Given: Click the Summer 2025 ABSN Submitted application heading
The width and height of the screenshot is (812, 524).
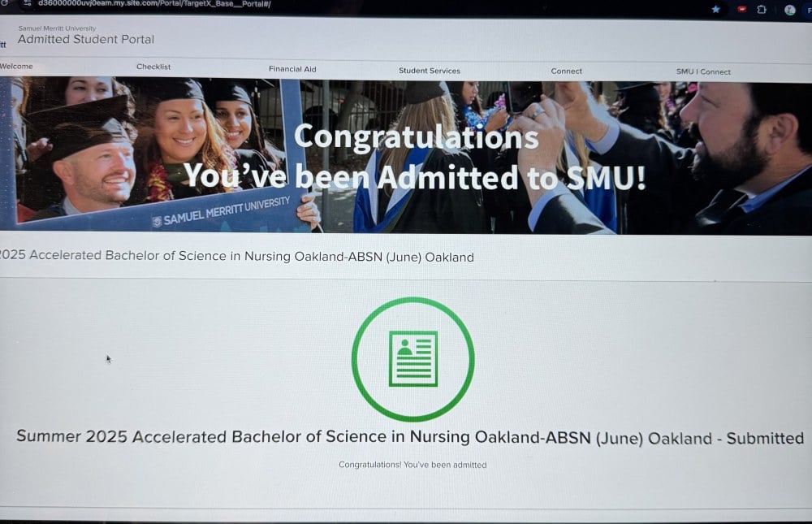Looking at the screenshot, I should pyautogui.click(x=410, y=437).
